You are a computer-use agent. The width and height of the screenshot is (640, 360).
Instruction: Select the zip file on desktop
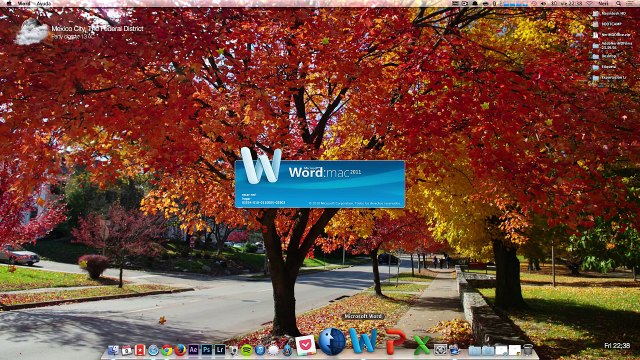pyautogui.click(x=611, y=35)
